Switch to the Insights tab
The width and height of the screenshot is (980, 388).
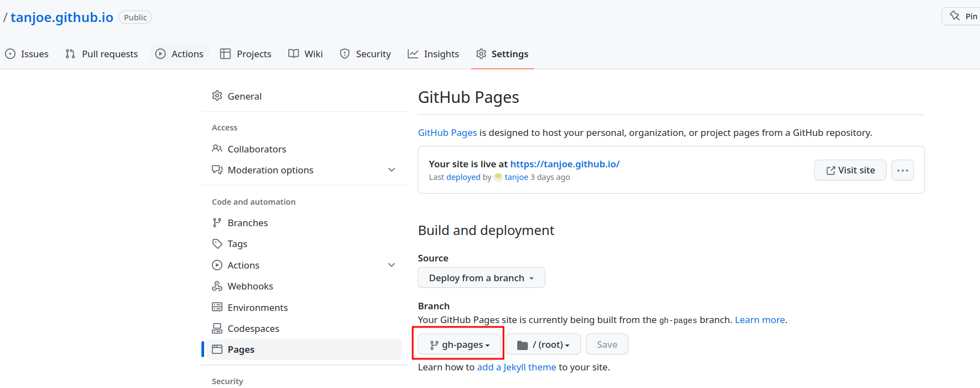coord(433,54)
